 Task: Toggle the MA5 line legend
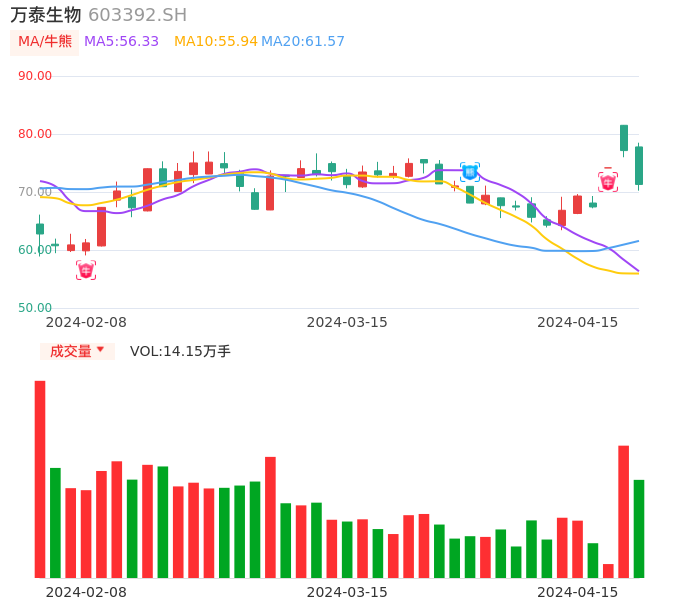coord(121,42)
